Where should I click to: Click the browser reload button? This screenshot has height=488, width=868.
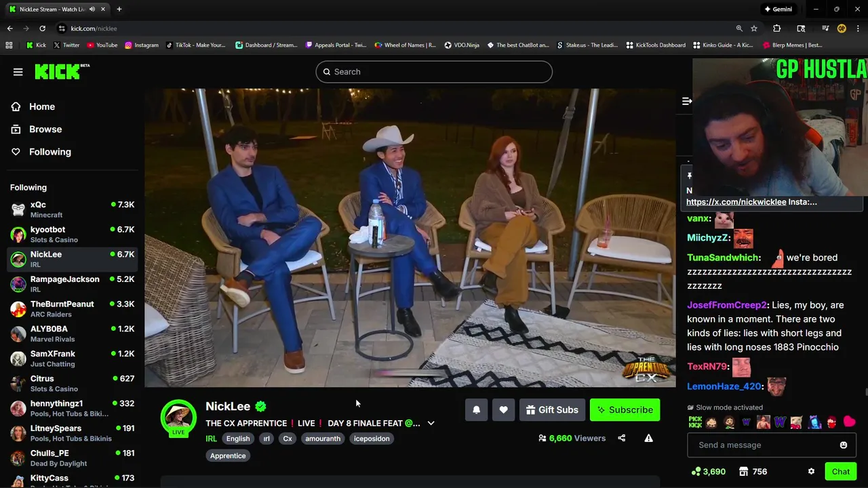42,28
